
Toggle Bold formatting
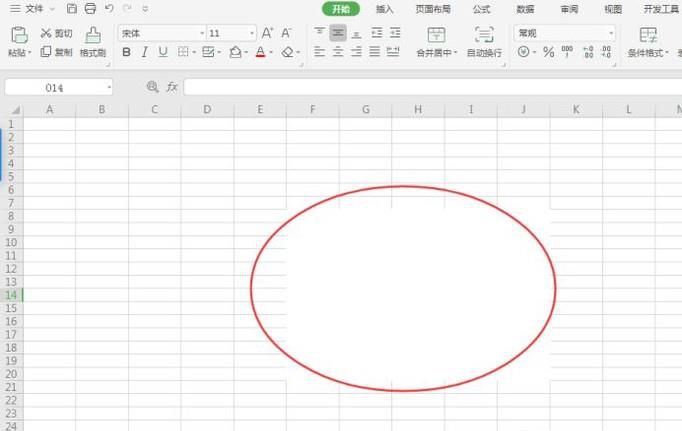(x=126, y=52)
